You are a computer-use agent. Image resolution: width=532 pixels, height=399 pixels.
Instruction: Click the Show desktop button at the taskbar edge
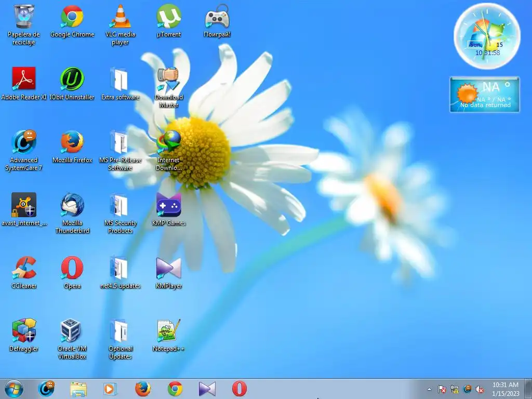click(x=528, y=389)
